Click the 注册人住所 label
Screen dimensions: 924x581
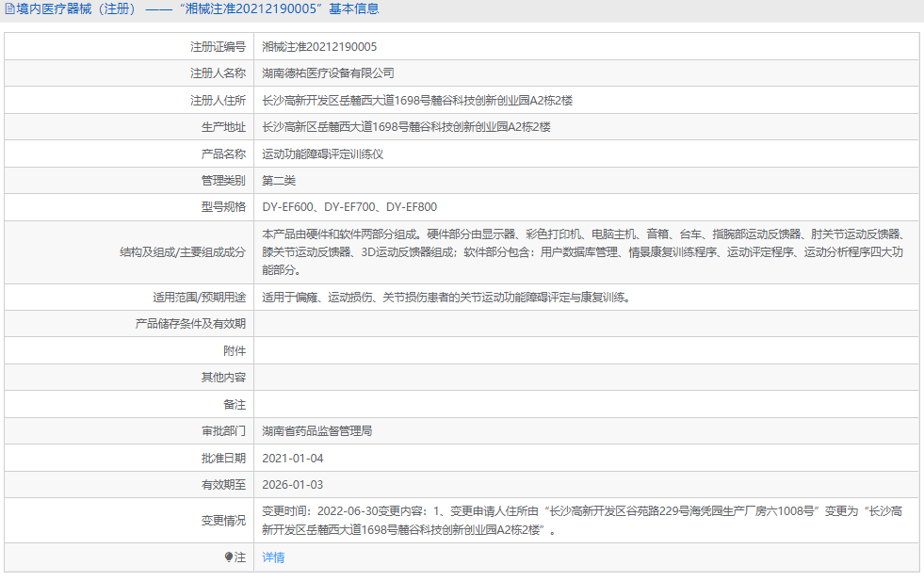pyautogui.click(x=218, y=100)
